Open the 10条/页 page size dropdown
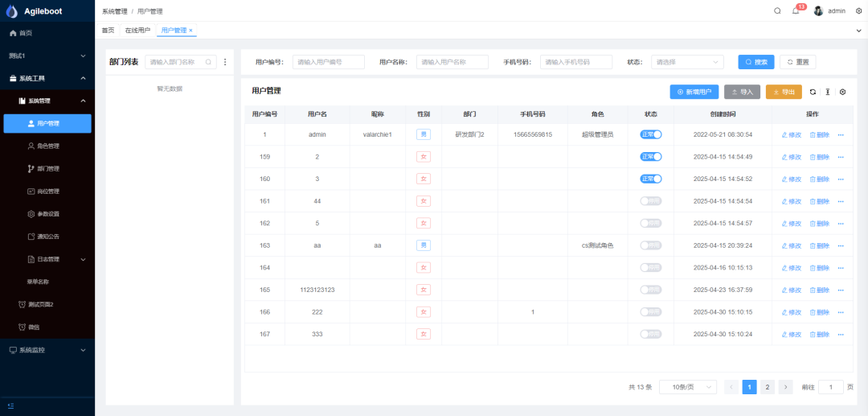This screenshot has width=868, height=416. pos(687,387)
